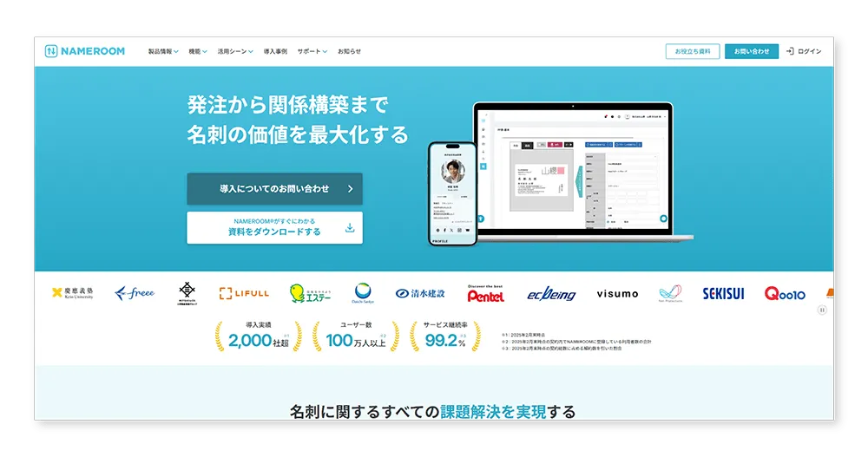The height and width of the screenshot is (457, 868).
Task: Click the ecbeing logo
Action: click(x=551, y=294)
